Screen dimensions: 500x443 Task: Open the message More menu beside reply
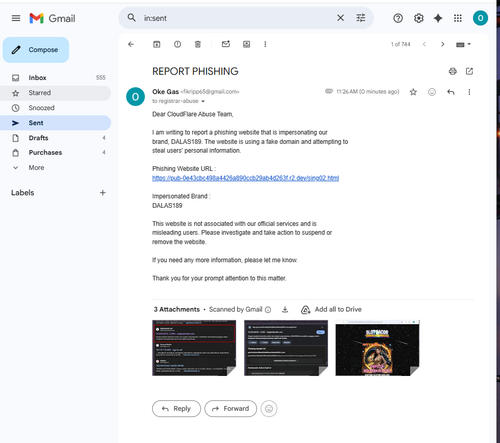pos(469,92)
